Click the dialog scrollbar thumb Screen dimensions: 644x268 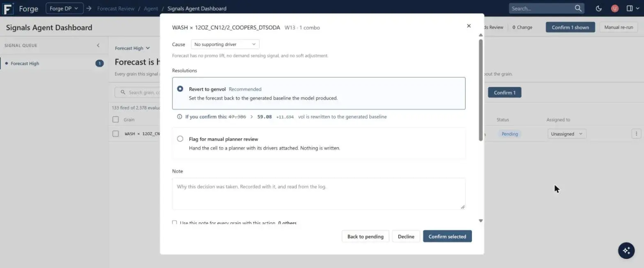click(481, 90)
